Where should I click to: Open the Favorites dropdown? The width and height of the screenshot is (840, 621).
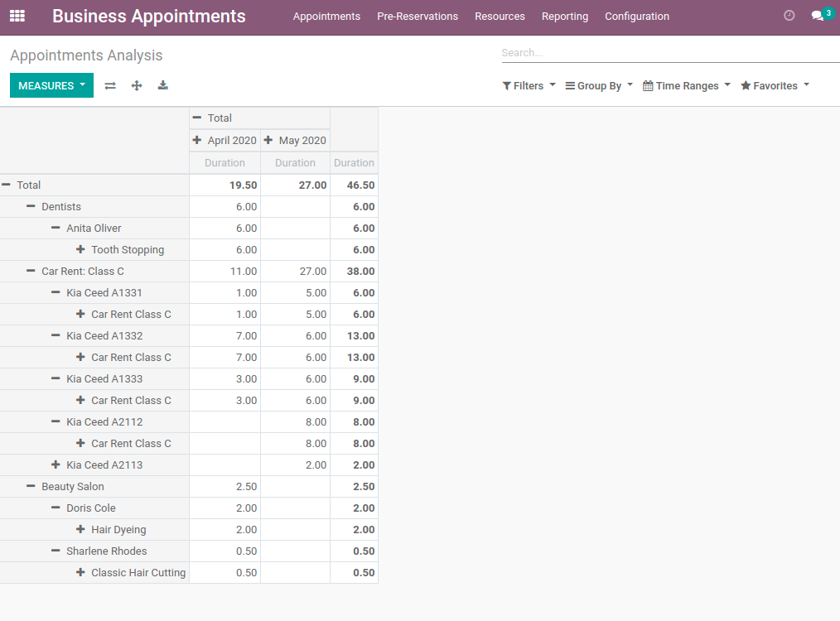[775, 85]
